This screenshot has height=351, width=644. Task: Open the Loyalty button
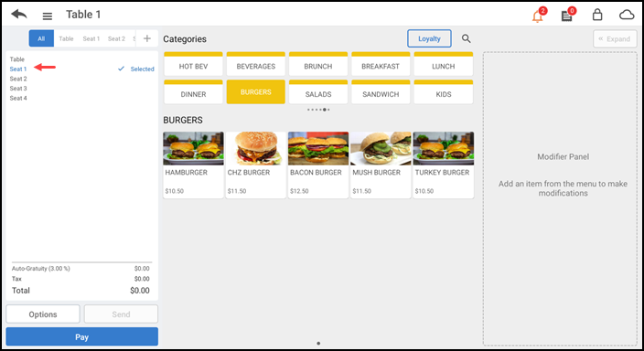coord(429,38)
